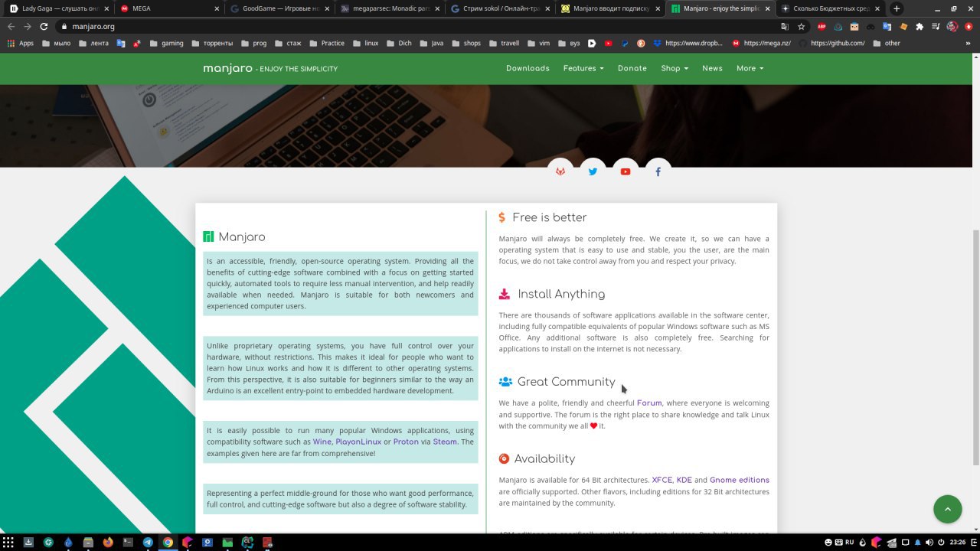980x551 pixels.
Task: Reload the page
Action: (44, 26)
